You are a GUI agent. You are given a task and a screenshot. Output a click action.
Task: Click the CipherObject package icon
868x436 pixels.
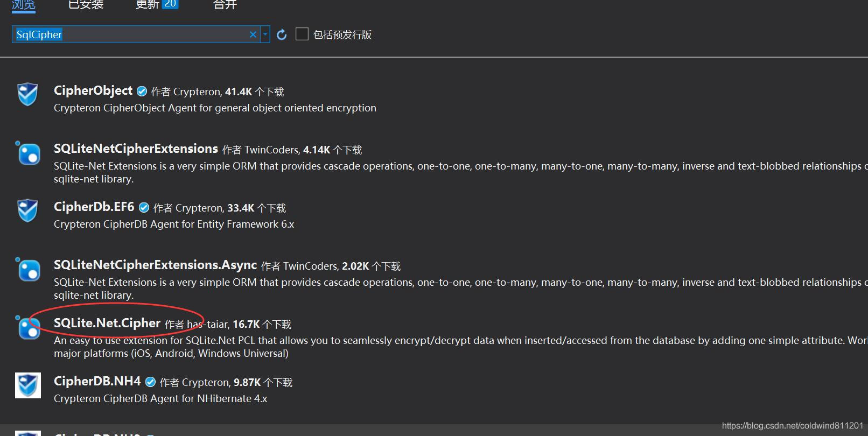tap(27, 95)
